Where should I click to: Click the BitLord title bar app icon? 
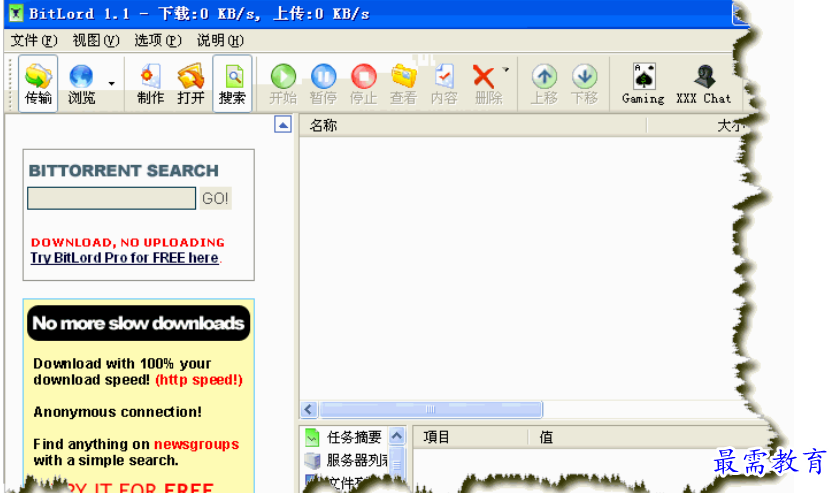pos(16,13)
